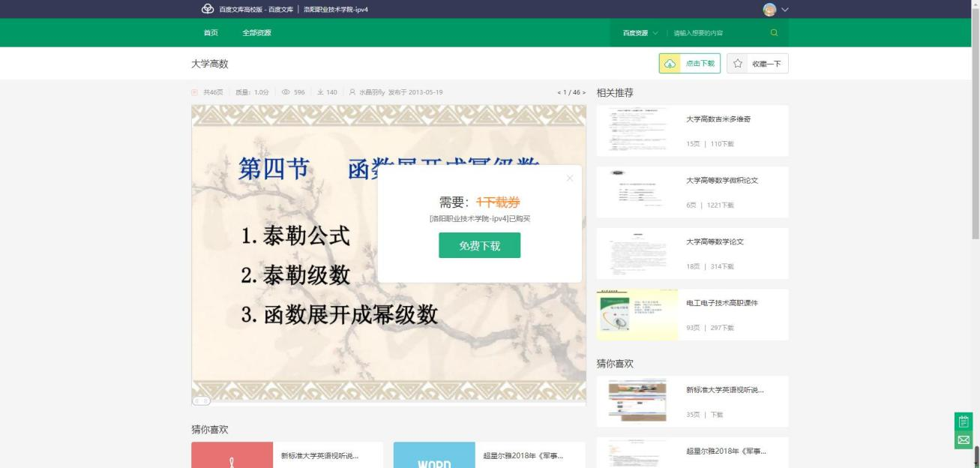The width and height of the screenshot is (980, 468).
Task: Go to previous page arrow in pager
Action: [x=559, y=92]
